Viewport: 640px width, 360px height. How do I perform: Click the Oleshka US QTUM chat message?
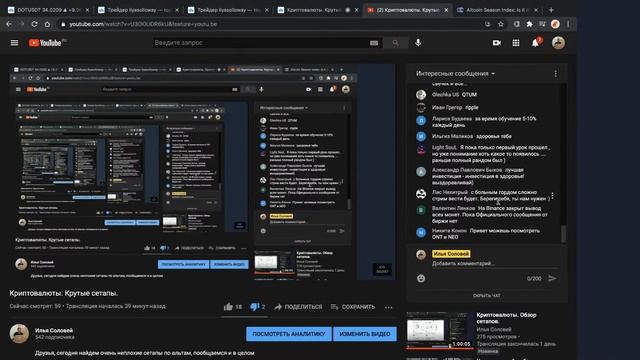tap(486, 94)
